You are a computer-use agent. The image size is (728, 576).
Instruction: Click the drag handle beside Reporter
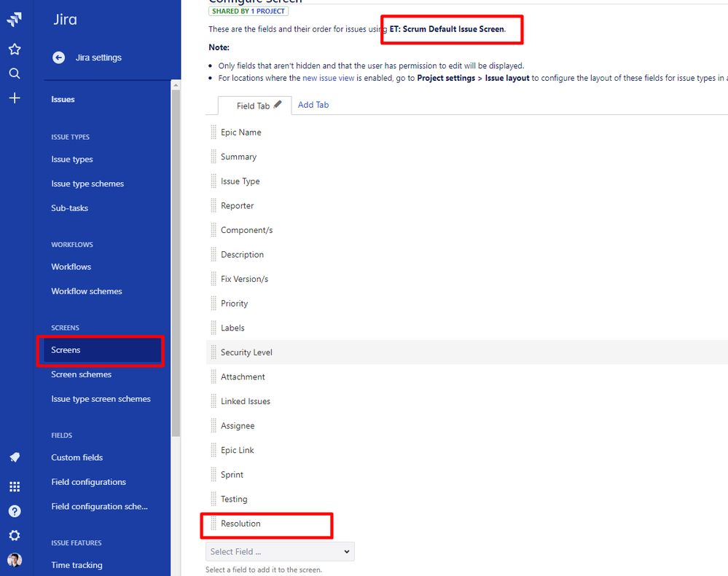pos(214,205)
